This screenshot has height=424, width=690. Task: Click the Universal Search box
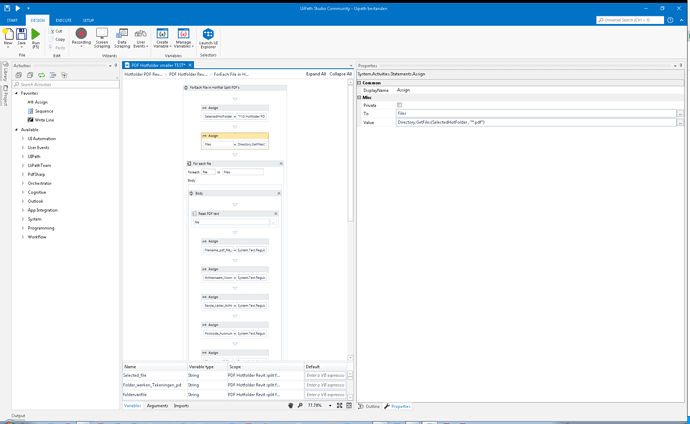coord(630,20)
